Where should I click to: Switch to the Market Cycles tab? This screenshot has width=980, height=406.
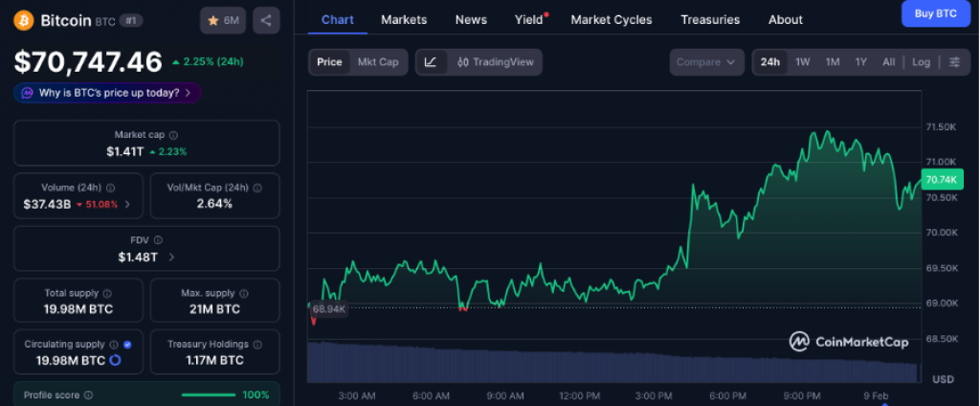[x=611, y=19]
